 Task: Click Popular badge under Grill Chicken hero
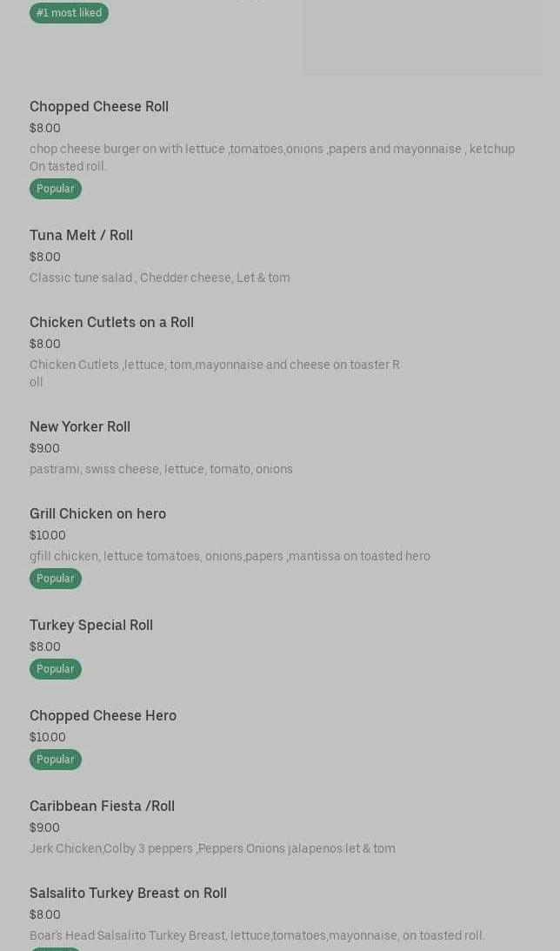[55, 579]
